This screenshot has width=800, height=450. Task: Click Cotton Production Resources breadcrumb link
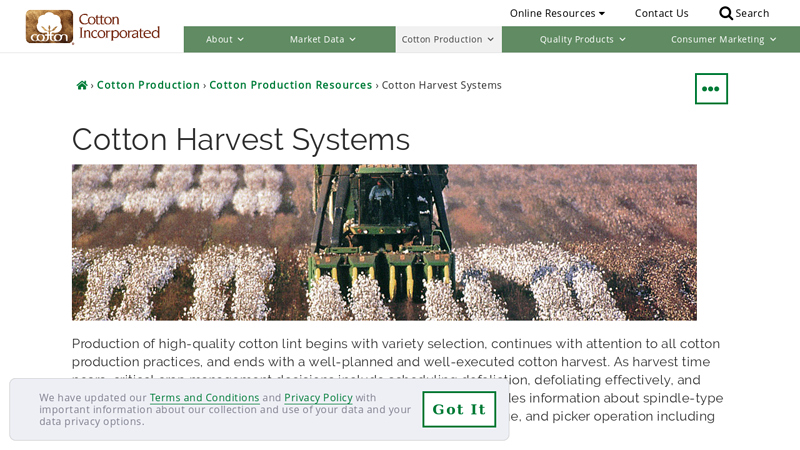point(291,85)
